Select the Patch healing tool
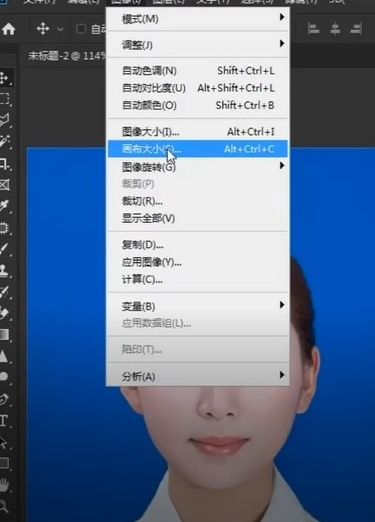This screenshot has width=375, height=522. [x=5, y=228]
